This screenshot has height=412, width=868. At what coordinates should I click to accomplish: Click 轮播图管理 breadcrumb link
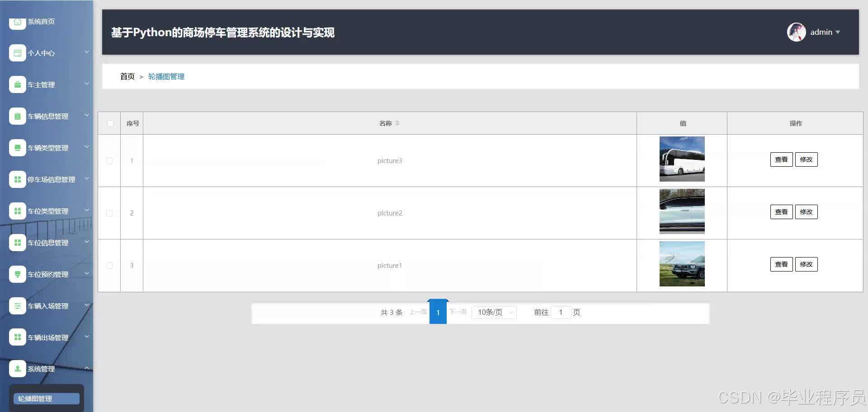(x=166, y=76)
